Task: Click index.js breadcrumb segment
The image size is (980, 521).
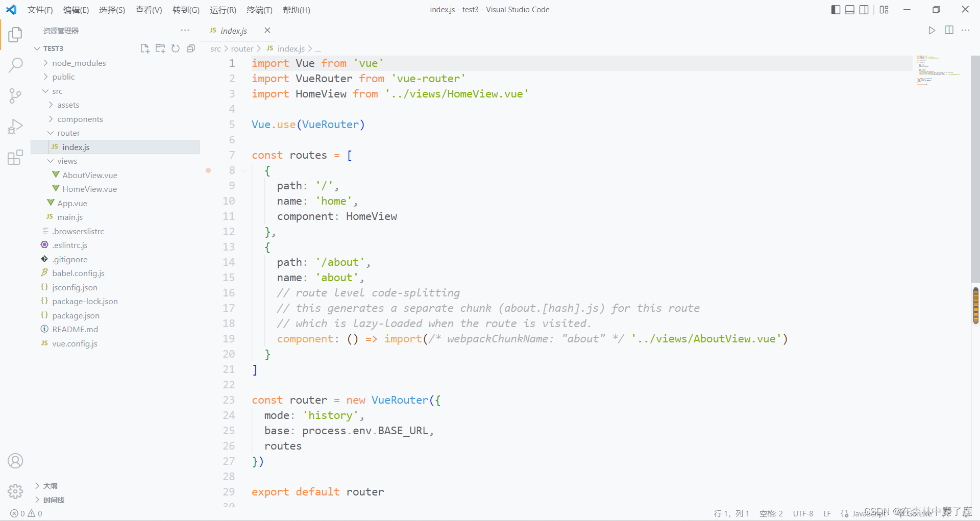Action: (286, 49)
